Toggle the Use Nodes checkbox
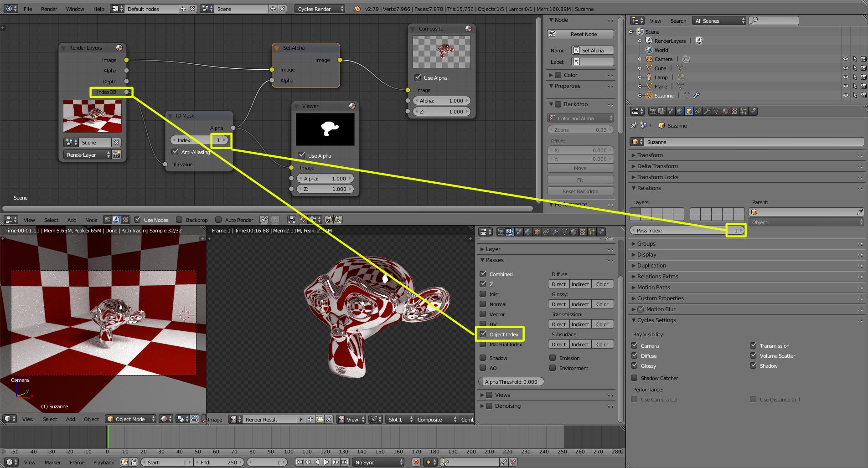Viewport: 868px width, 468px height. tap(137, 220)
